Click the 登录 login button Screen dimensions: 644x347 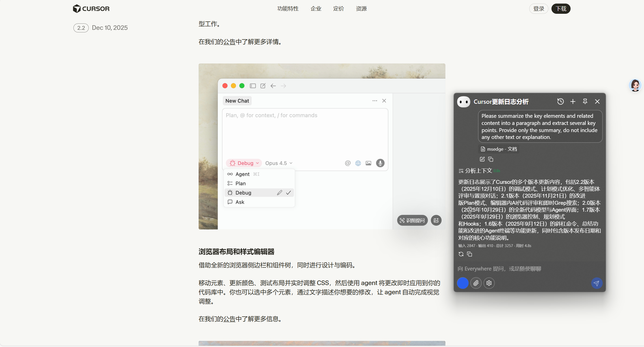pos(538,9)
